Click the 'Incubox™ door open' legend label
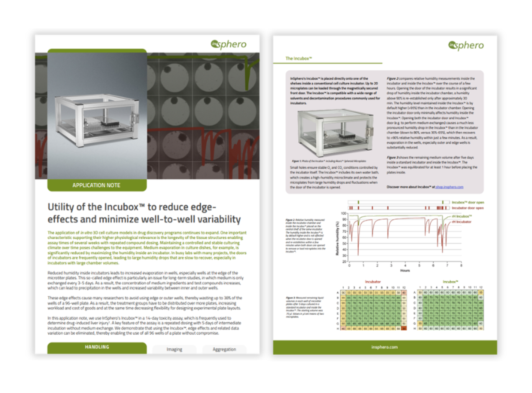The width and height of the screenshot is (532, 393). pyautogui.click(x=468, y=202)
